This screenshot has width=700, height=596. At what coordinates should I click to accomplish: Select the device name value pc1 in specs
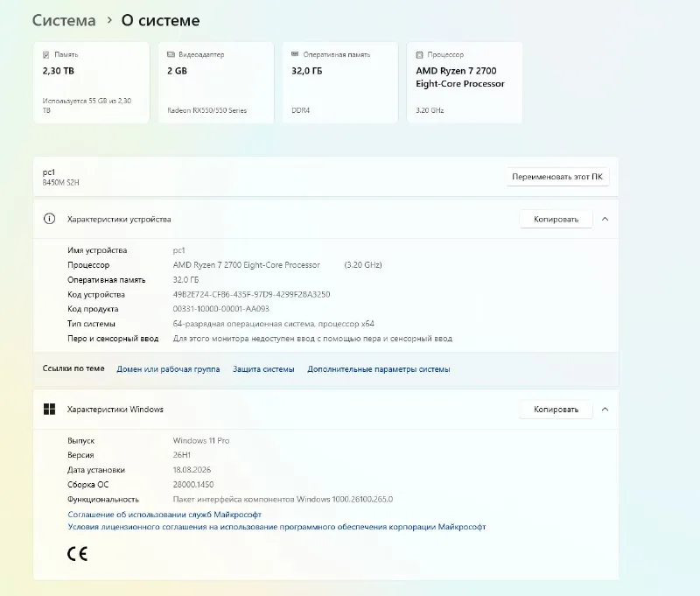(x=178, y=250)
